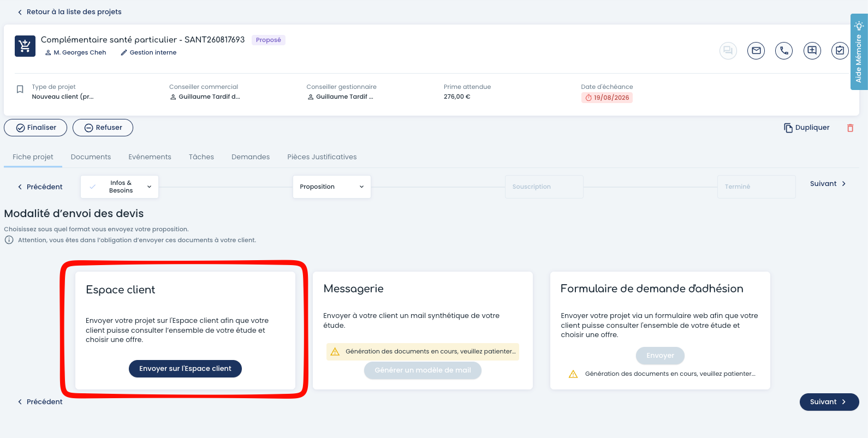Click the Finaliser button
Screen dimensions: 868x438
click(x=35, y=128)
